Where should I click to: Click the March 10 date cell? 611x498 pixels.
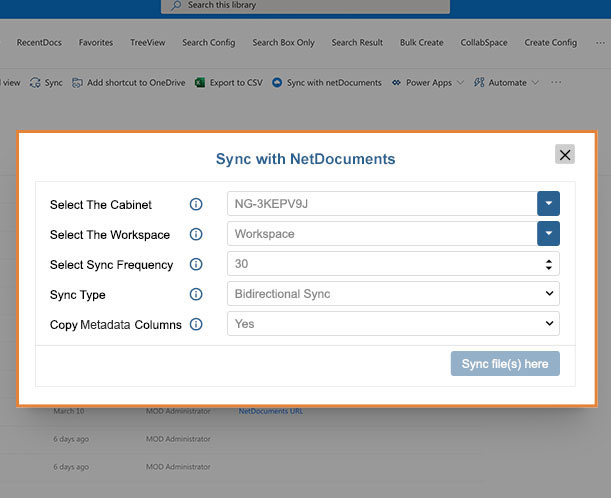(x=69, y=411)
